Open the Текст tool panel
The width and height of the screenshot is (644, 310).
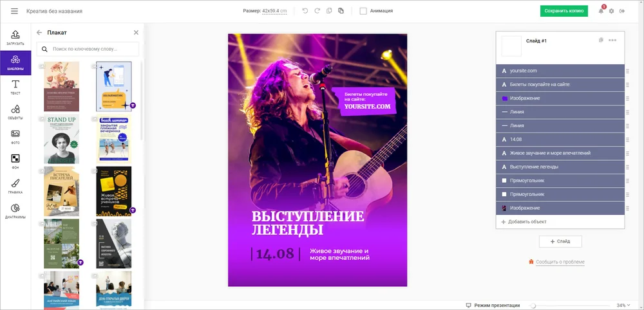tap(15, 87)
